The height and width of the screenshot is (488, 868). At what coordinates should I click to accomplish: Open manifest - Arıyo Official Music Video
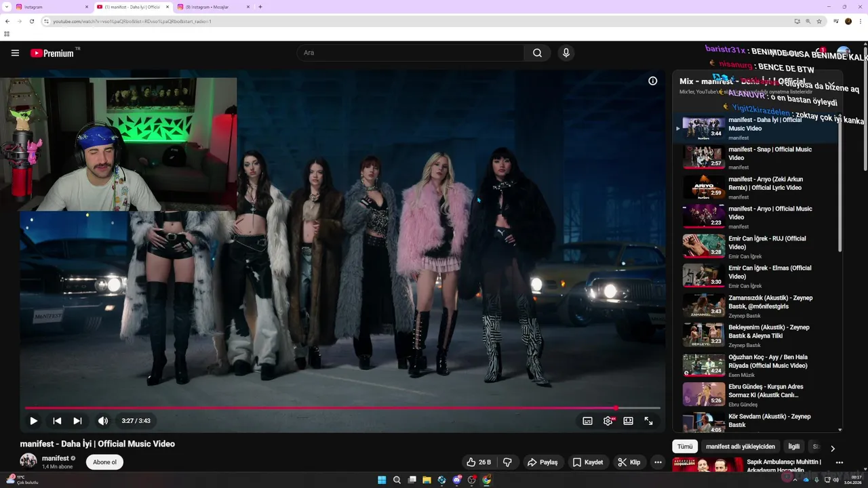[x=757, y=217]
